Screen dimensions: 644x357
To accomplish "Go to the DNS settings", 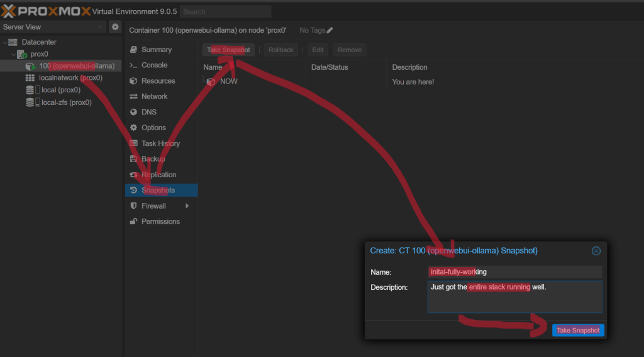I will [148, 112].
